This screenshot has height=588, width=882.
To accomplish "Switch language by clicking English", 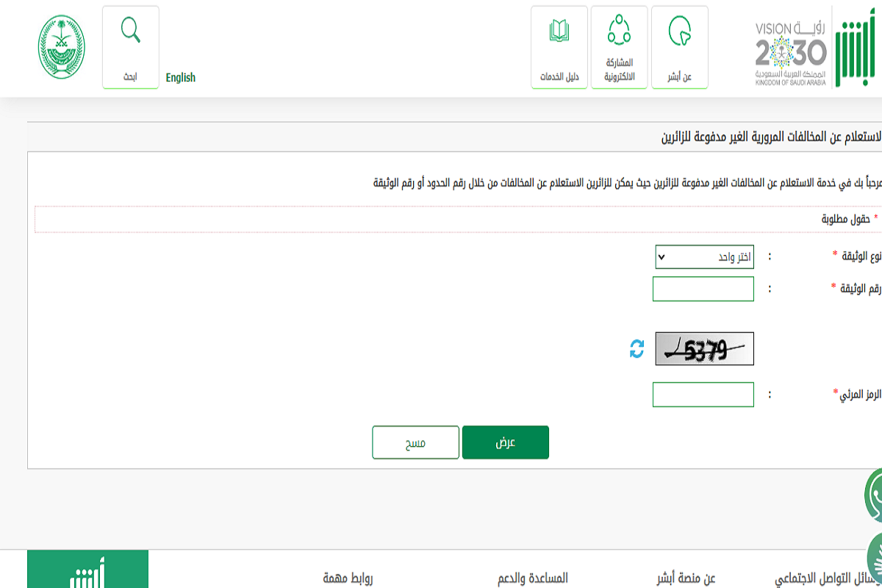I will [179, 77].
